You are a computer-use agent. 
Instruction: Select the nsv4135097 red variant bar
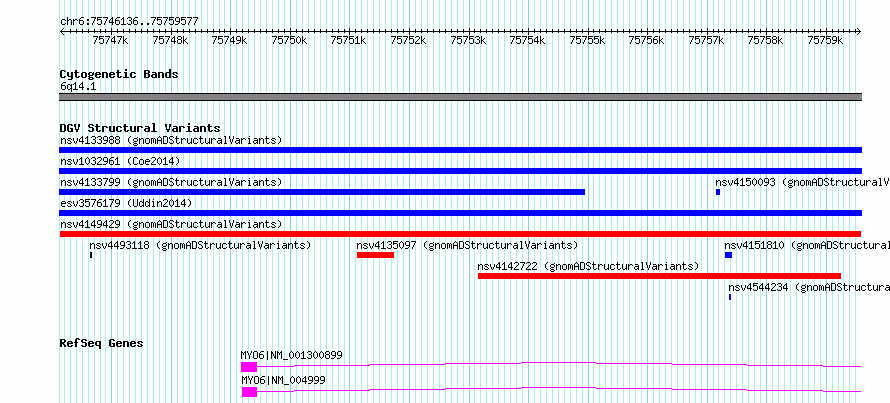375,255
